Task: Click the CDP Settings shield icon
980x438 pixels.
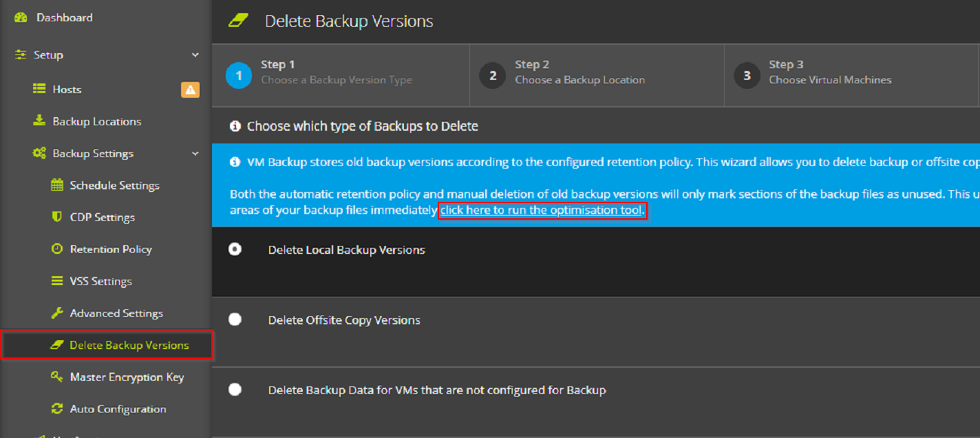Action: (57, 217)
